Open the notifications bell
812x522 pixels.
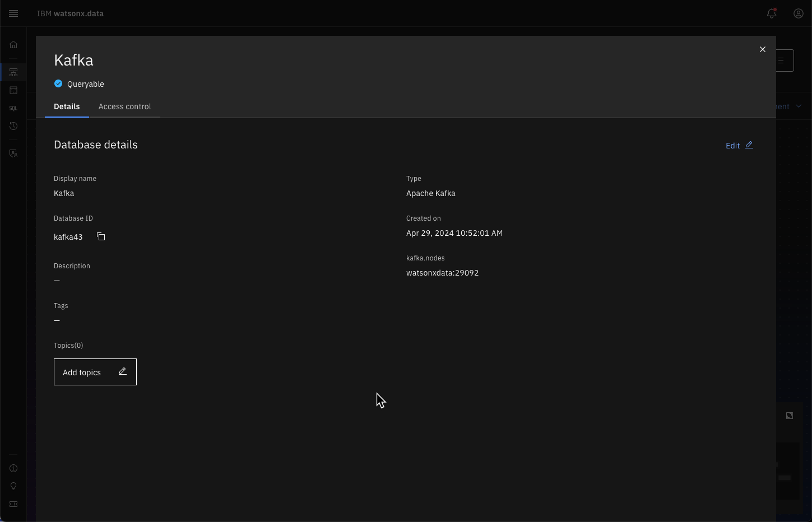[772, 13]
